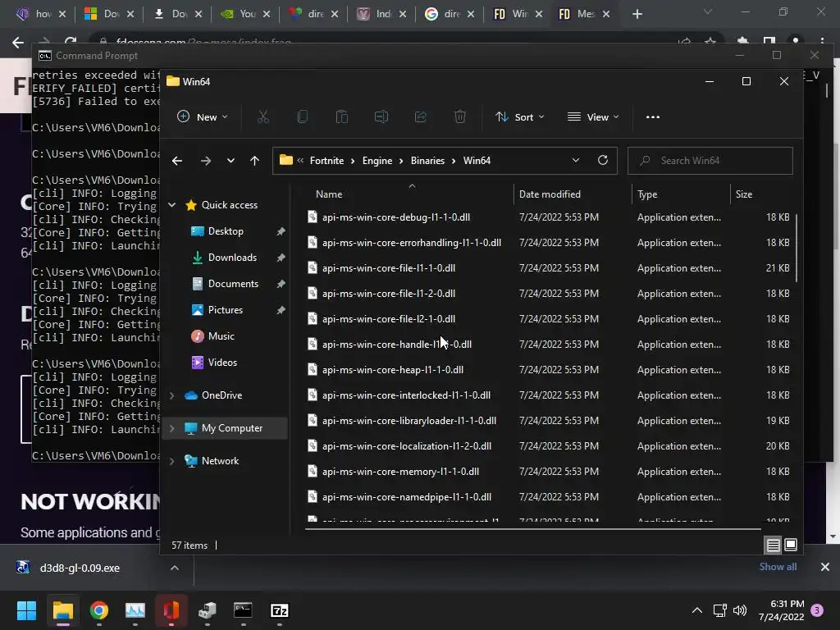Select Videos in the navigation pane

point(222,363)
